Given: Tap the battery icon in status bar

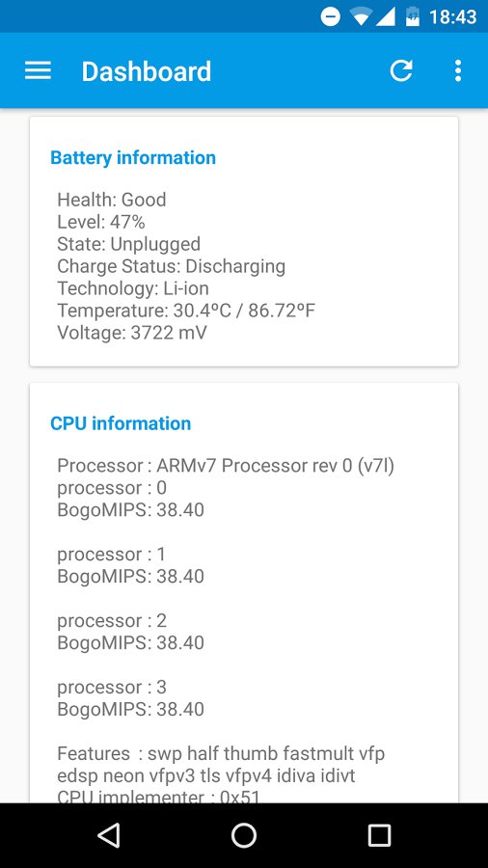Looking at the screenshot, I should [412, 16].
